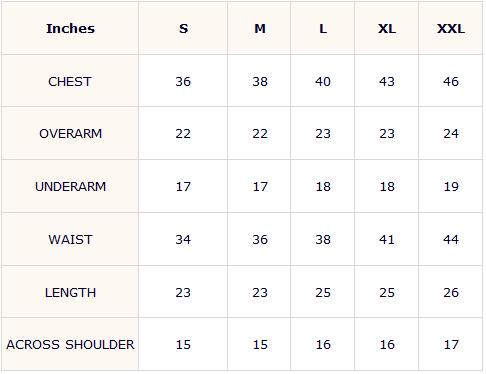Select the M size column header
The height and width of the screenshot is (374, 486).
click(260, 29)
